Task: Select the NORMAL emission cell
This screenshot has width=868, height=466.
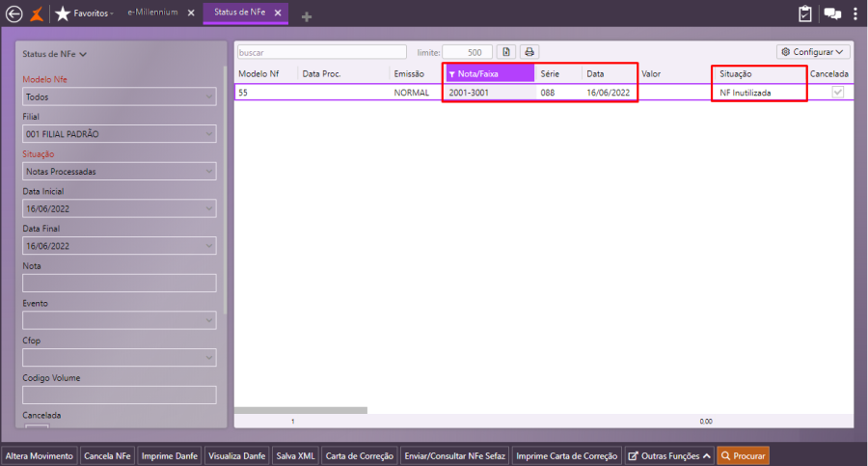Action: (411, 93)
